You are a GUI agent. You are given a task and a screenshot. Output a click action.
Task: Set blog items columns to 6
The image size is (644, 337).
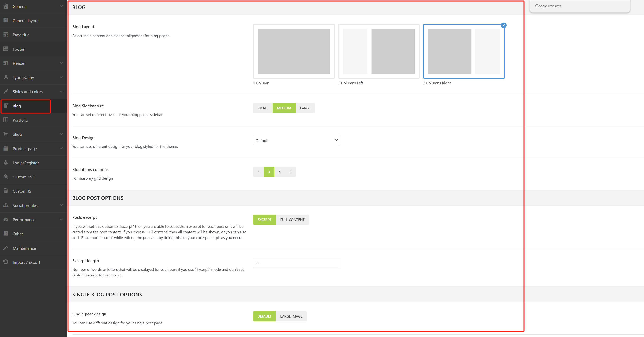pos(290,172)
